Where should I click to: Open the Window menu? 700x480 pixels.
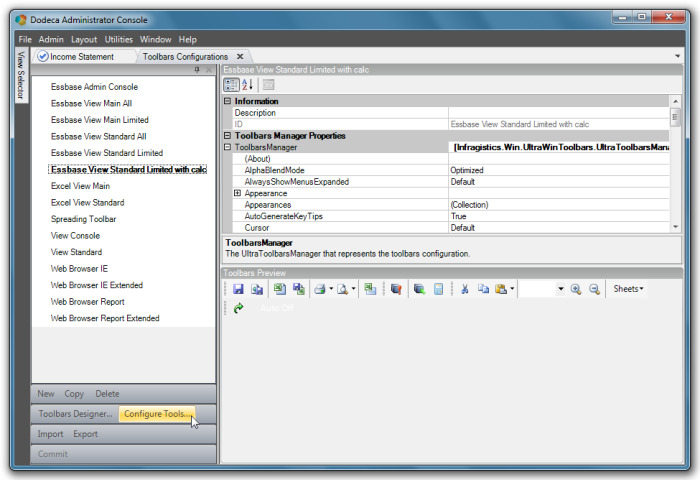[x=155, y=39]
